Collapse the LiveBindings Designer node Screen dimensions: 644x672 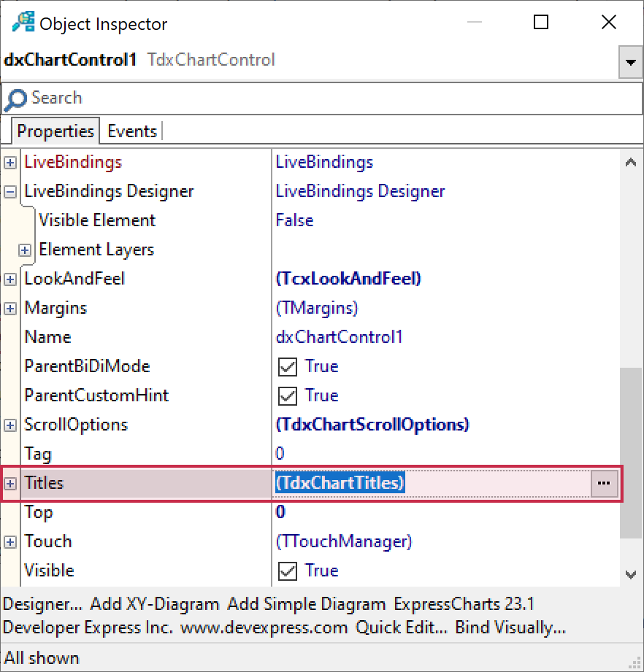(10, 191)
